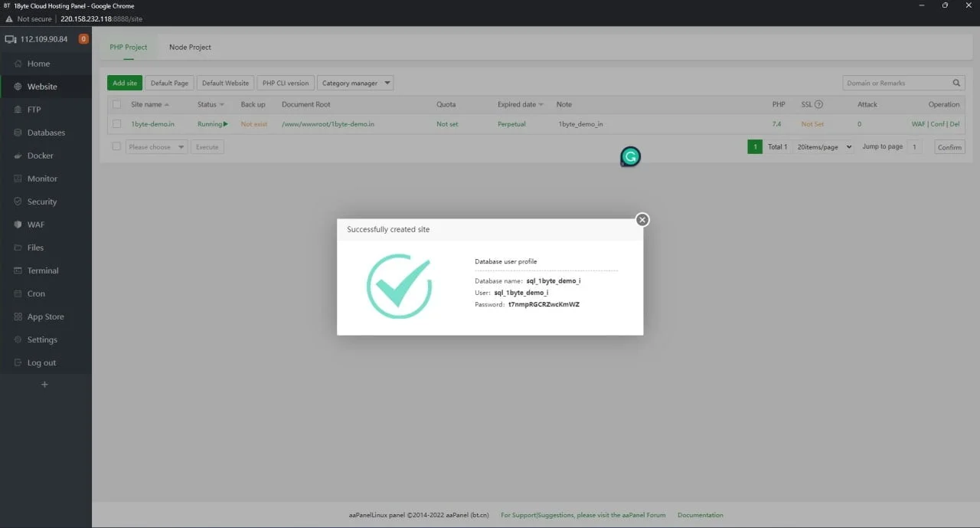
Task: Open the Files manager
Action: tap(34, 247)
